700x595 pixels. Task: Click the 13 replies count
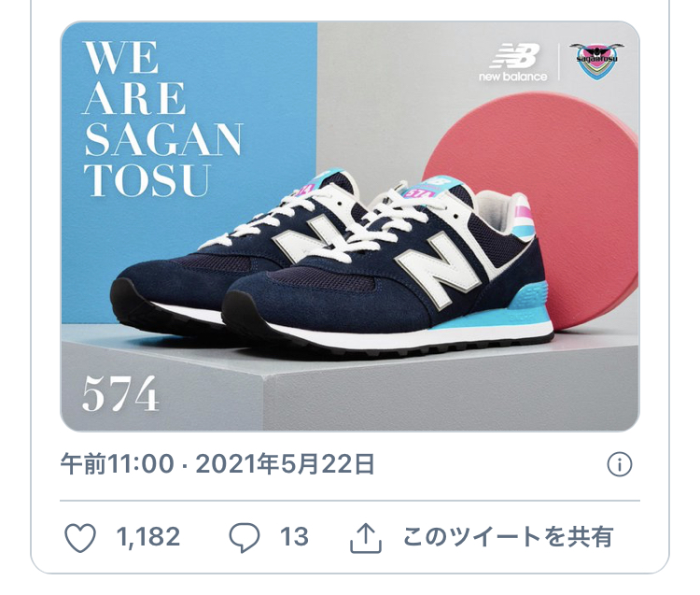coord(294,537)
